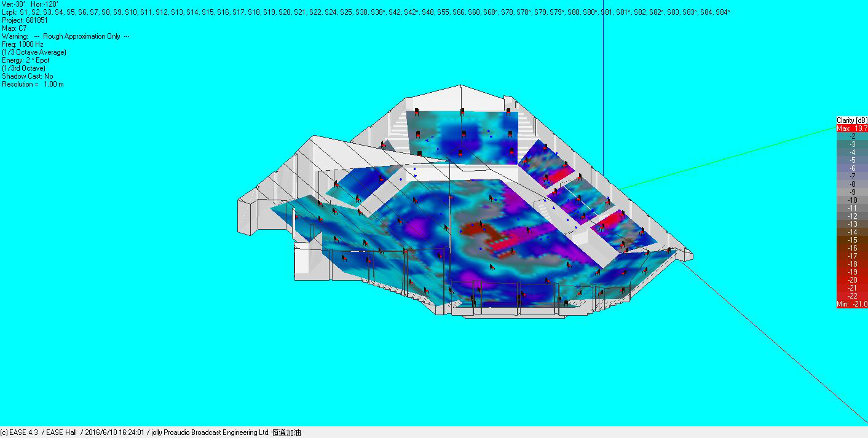Click the Shadow Cast: No text
This screenshot has height=438, width=868.
(x=27, y=76)
